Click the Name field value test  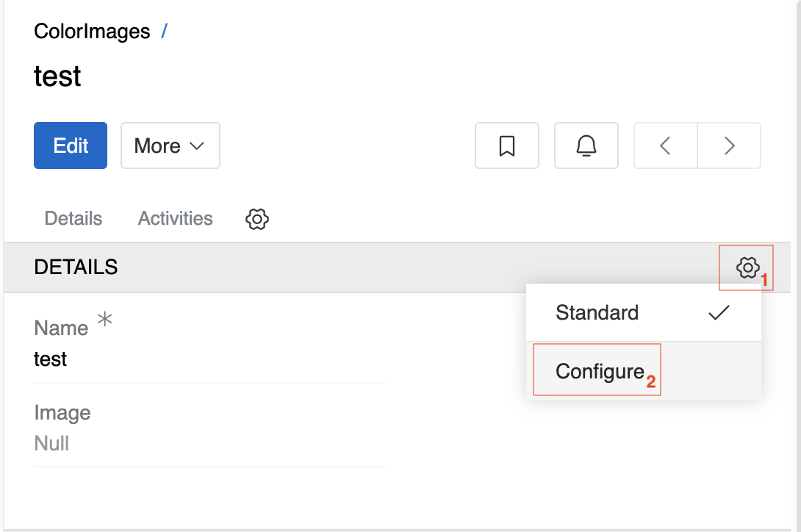tap(50, 359)
